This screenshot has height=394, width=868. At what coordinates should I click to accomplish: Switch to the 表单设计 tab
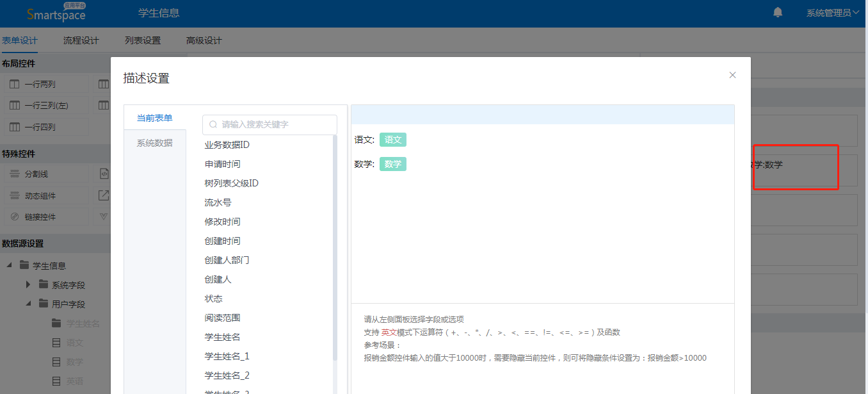click(20, 40)
